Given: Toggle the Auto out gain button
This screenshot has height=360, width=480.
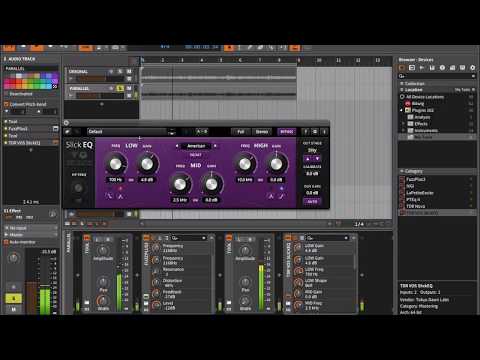Looking at the screenshot, I should point(312,201).
